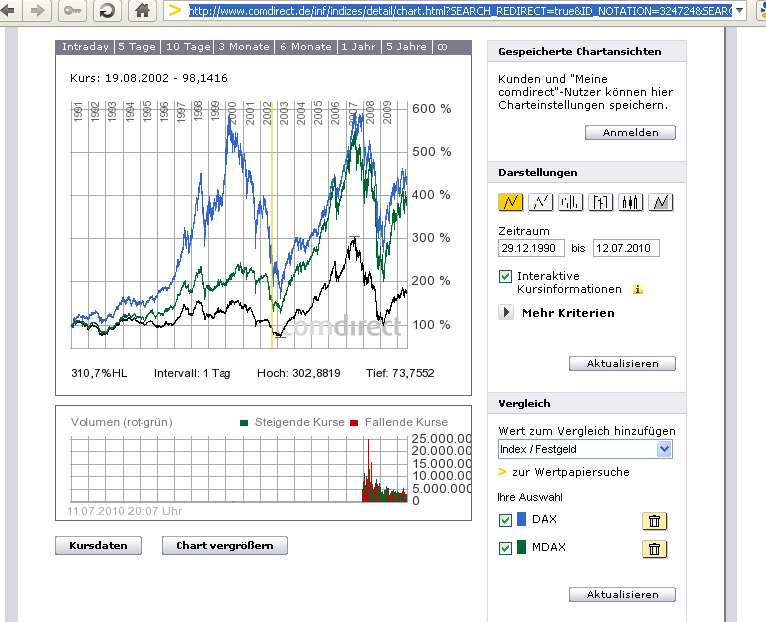Delete MDAX from comparison with trash icon
Viewport: 766px width, 622px height.
coord(655,549)
